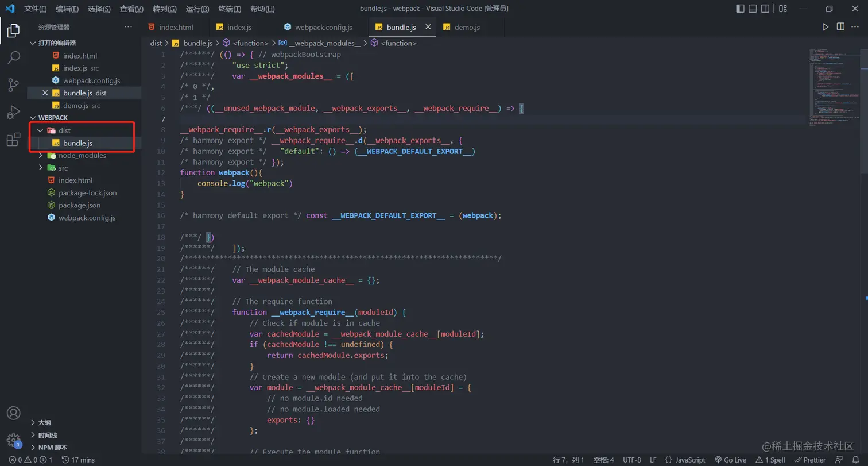The image size is (868, 466).
Task: Open the Manage gear settings icon
Action: 13,441
